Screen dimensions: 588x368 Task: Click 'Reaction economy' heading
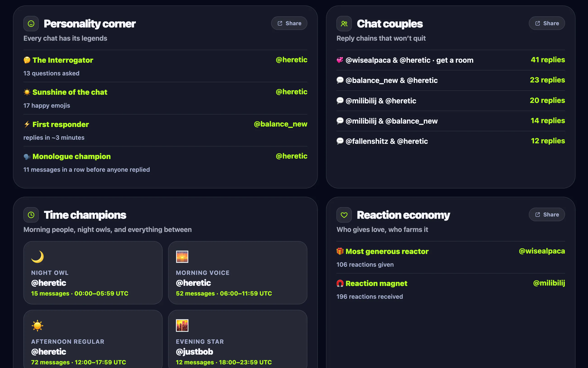pos(403,215)
